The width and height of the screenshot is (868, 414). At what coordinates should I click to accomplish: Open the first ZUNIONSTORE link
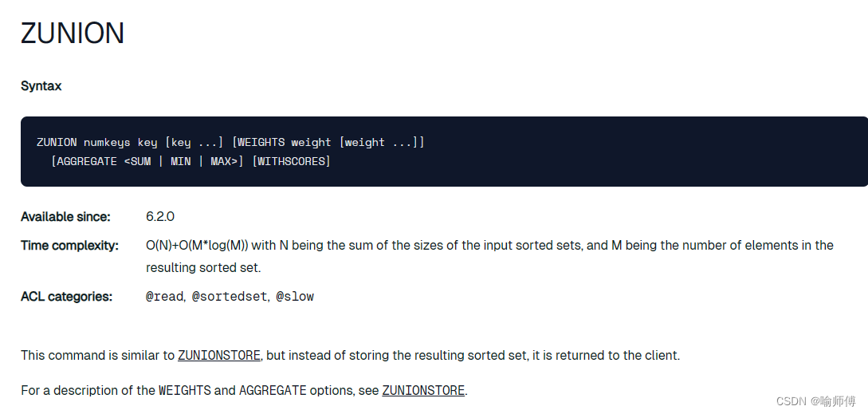[x=218, y=355]
